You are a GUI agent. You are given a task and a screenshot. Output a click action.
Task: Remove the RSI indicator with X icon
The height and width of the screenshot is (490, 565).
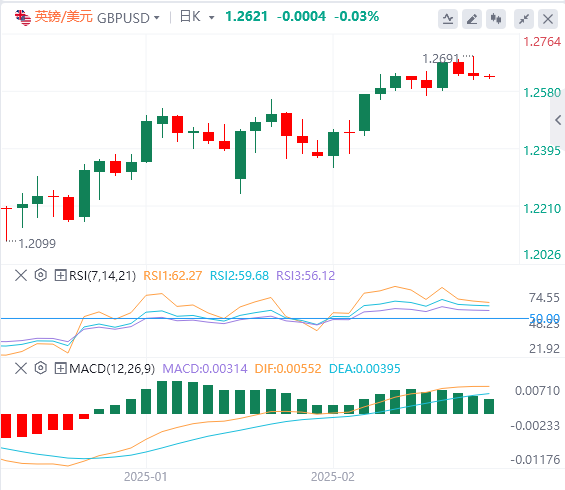pos(21,275)
